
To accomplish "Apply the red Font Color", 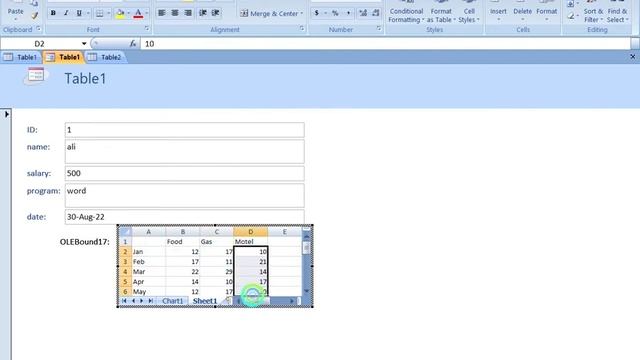I will [x=138, y=13].
